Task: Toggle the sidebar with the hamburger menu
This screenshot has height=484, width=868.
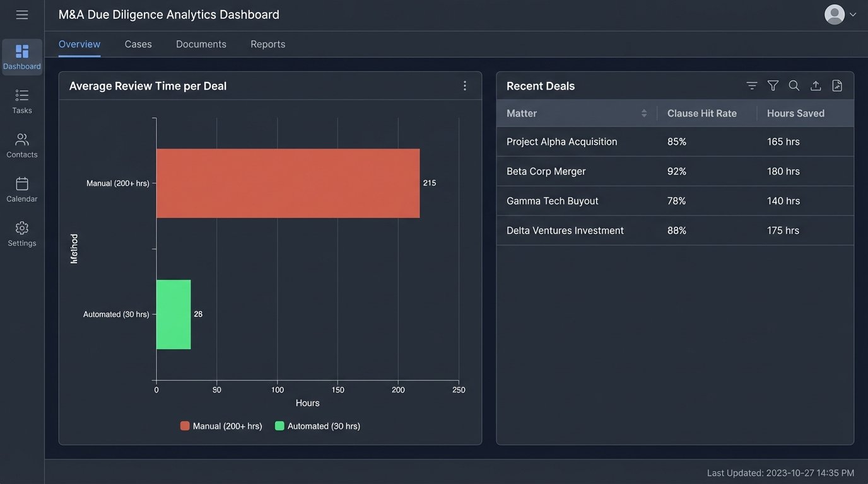Action: 21,14
